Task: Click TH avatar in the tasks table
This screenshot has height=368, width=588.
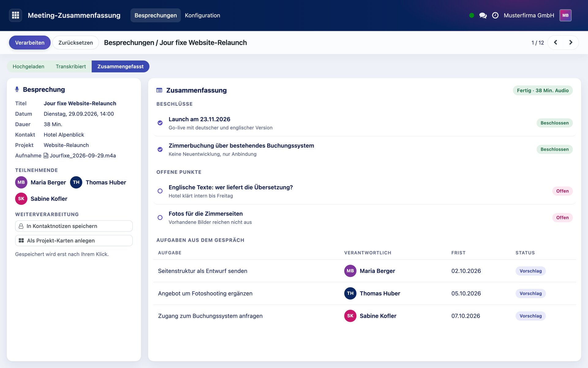Action: click(x=350, y=293)
